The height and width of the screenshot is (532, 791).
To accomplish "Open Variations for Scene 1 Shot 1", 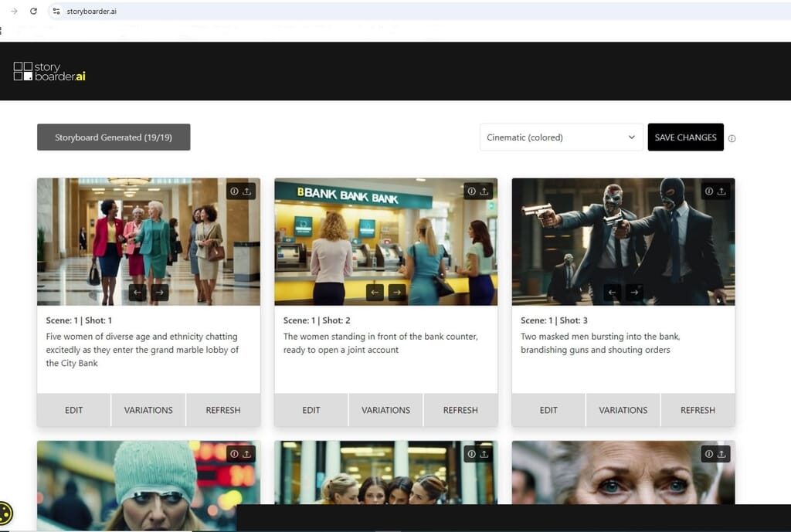I will [x=148, y=410].
